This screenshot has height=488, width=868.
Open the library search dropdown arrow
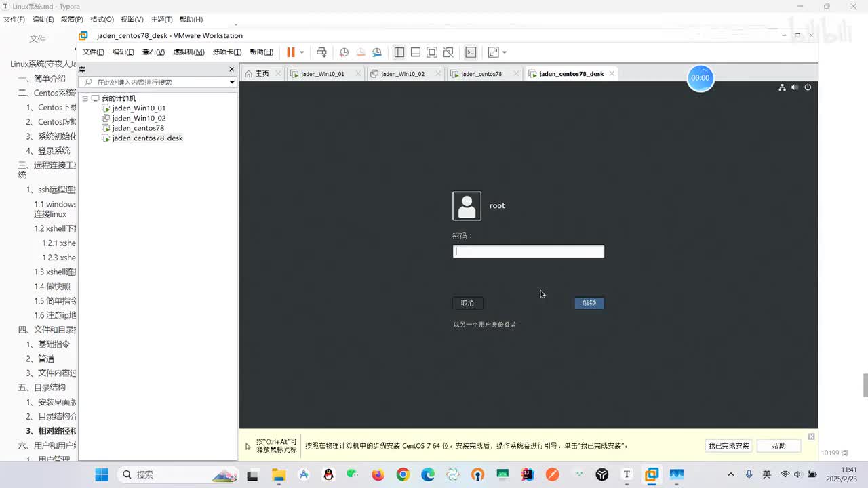(232, 82)
